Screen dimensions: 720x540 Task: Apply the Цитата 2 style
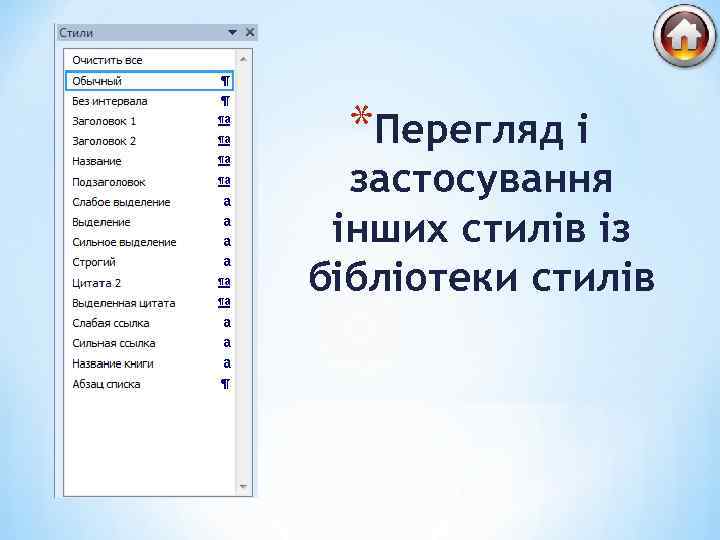tap(150, 283)
